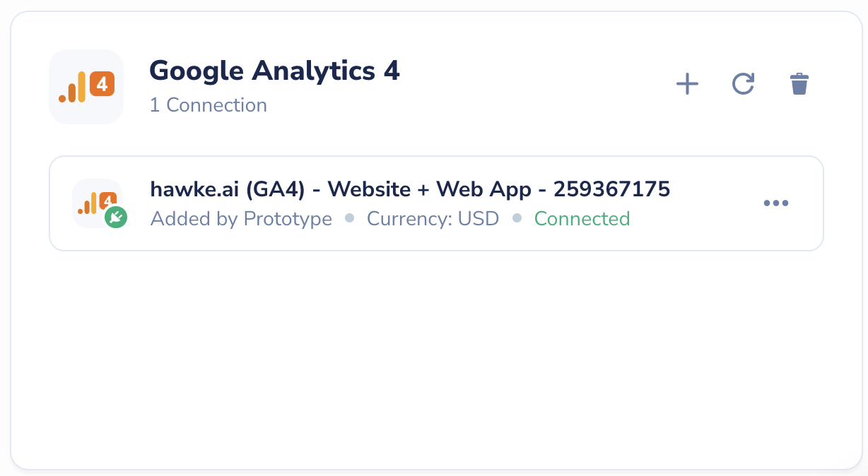Click the property ID 259367175

612,189
